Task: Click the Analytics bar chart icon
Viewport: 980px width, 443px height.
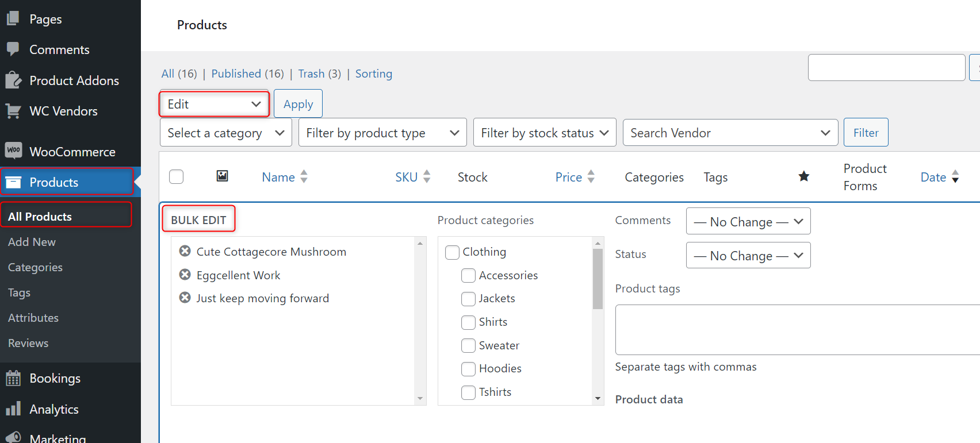Action: pos(13,409)
